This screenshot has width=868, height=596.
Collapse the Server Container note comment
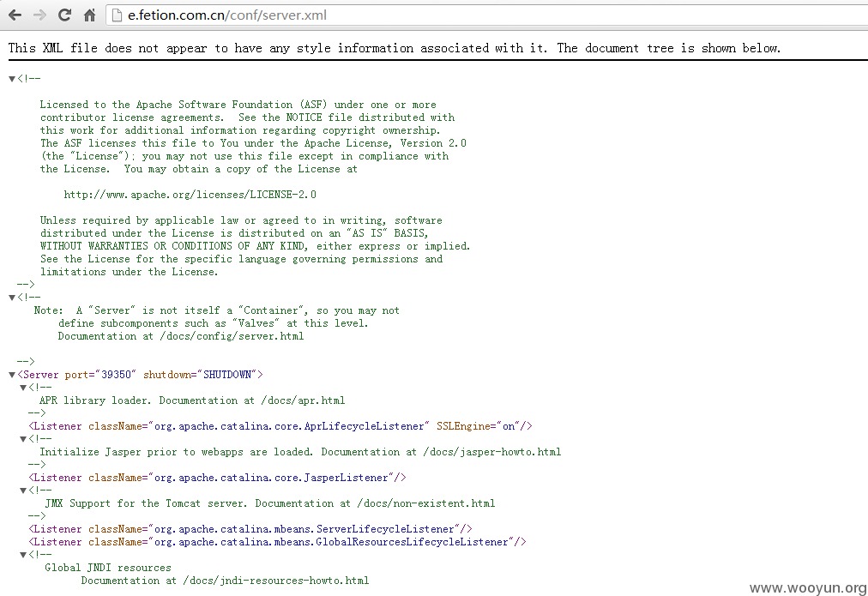pos(12,298)
